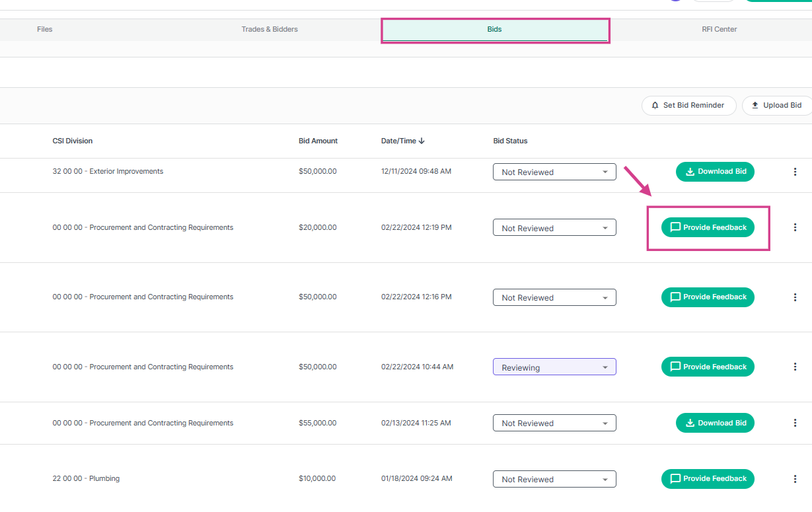Open Bid Status dropdown for Exterior Improvements
Viewport: 812px width, 512px height.
click(x=554, y=172)
